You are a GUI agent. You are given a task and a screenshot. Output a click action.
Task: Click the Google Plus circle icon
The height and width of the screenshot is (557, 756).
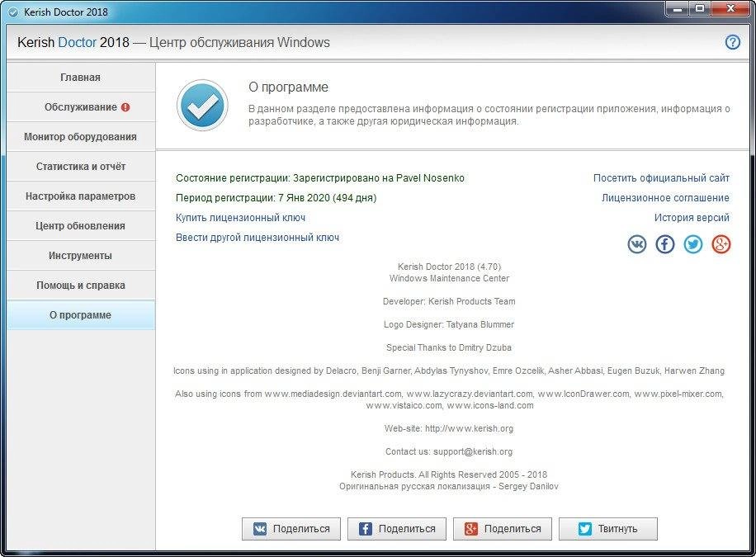[721, 244]
